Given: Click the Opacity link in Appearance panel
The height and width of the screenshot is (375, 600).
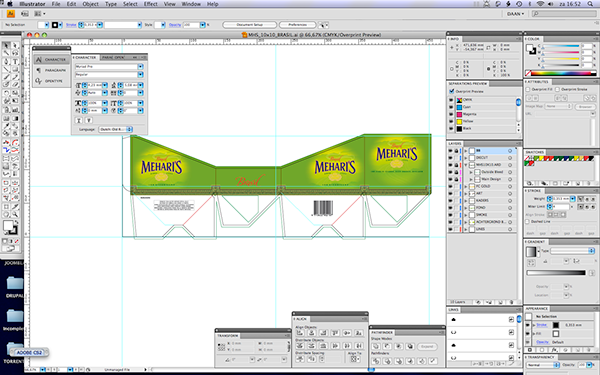Looking at the screenshot, I should click(542, 342).
